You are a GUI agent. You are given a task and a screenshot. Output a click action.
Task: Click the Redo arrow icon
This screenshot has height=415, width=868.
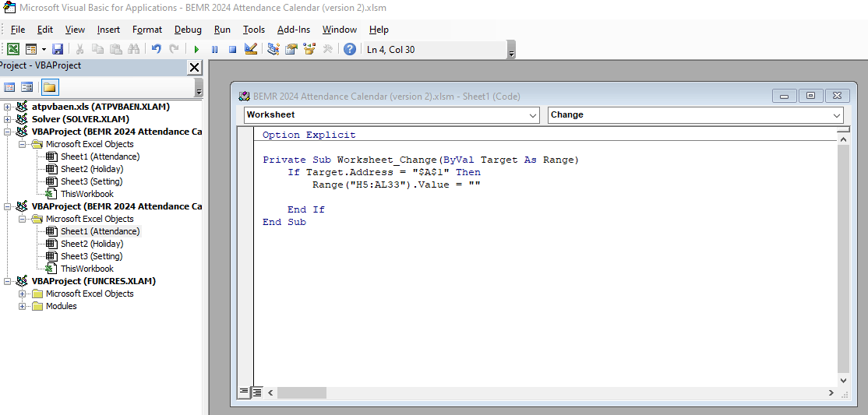pyautogui.click(x=174, y=49)
